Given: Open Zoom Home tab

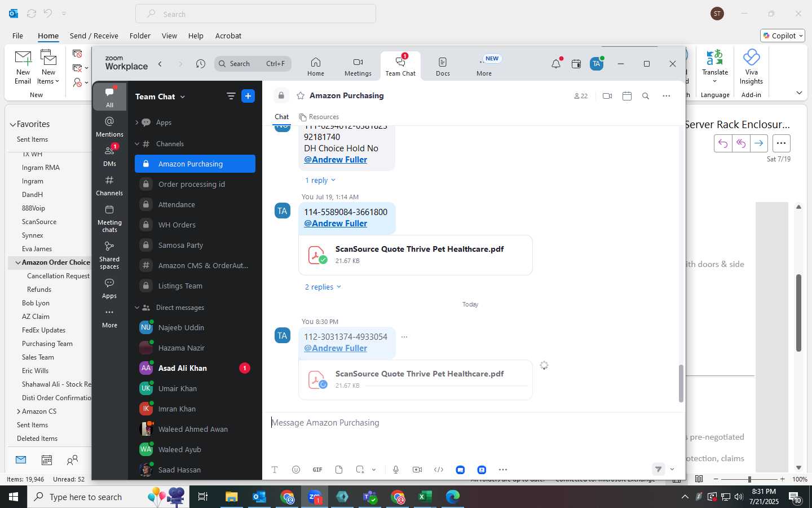Looking at the screenshot, I should point(316,66).
